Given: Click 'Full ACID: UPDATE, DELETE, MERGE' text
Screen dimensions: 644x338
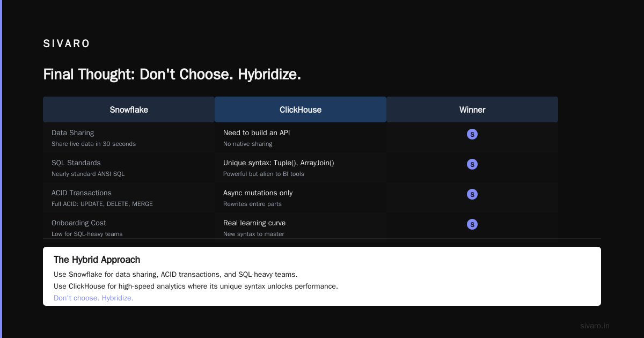Looking at the screenshot, I should [102, 204].
